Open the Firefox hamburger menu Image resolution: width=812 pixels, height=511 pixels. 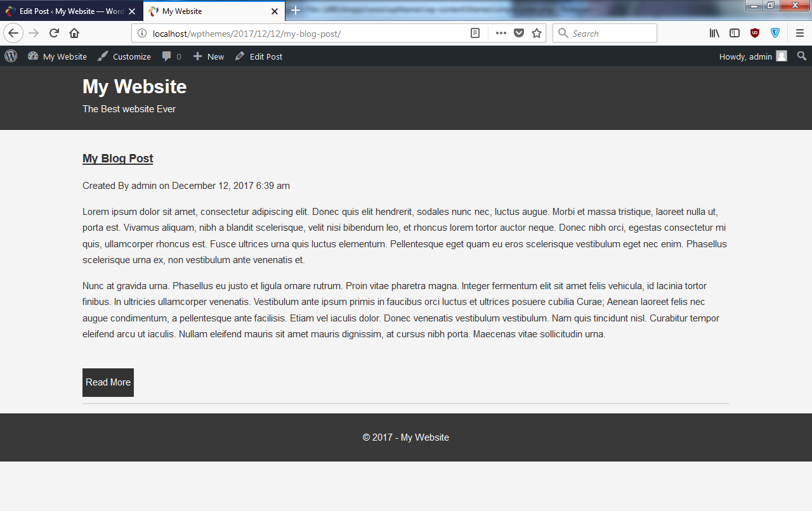(x=800, y=33)
